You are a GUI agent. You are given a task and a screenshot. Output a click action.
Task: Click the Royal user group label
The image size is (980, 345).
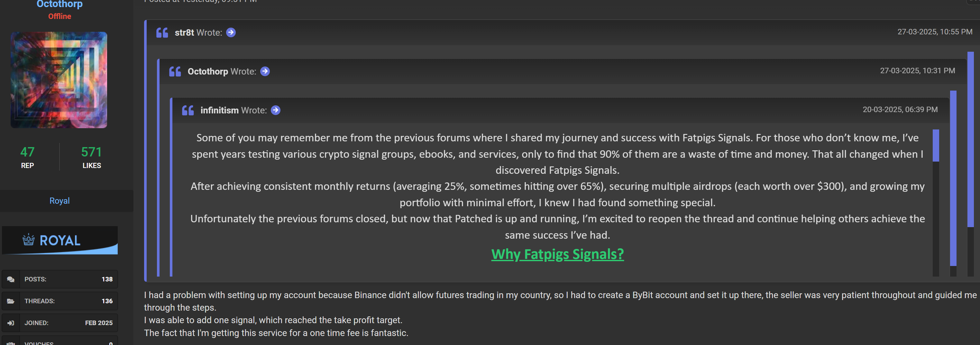point(60,201)
